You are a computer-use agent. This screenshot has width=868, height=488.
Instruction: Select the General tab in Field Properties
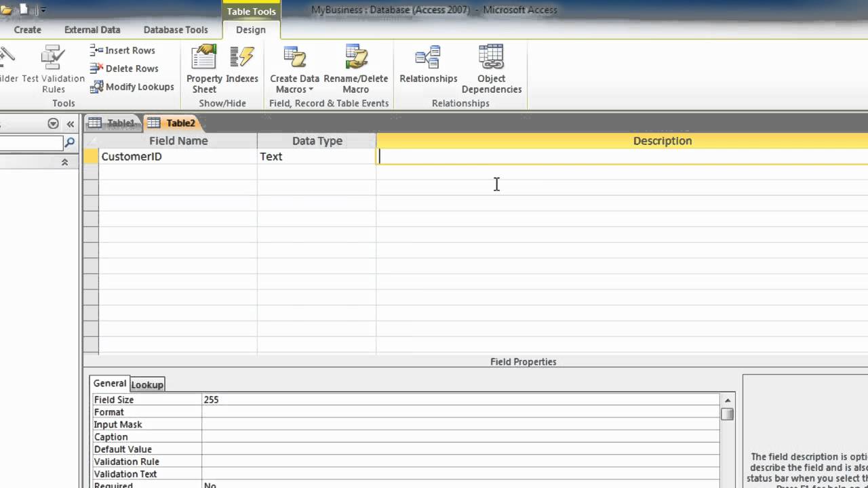tap(110, 384)
